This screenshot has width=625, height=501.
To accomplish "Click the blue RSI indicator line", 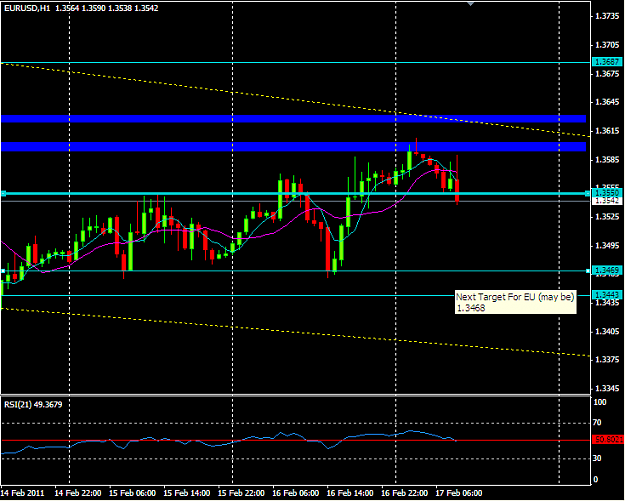I will tap(228, 440).
